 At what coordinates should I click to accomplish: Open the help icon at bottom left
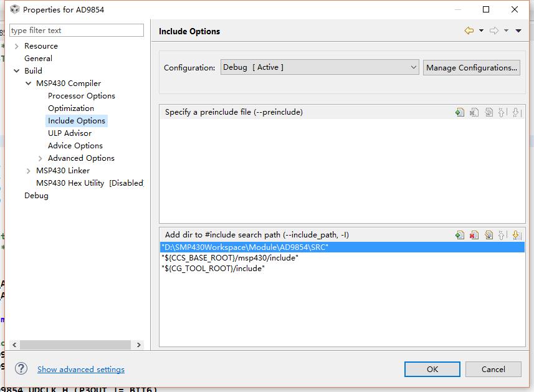pyautogui.click(x=21, y=368)
